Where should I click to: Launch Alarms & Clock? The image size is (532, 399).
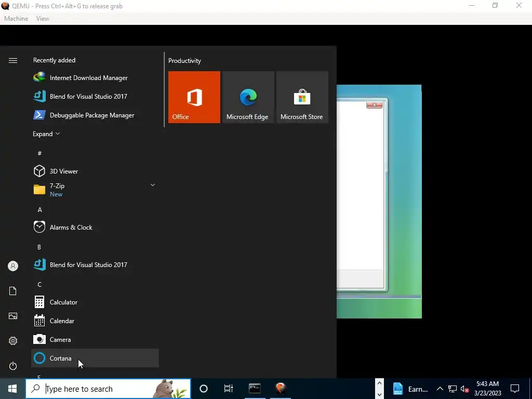[95, 228]
